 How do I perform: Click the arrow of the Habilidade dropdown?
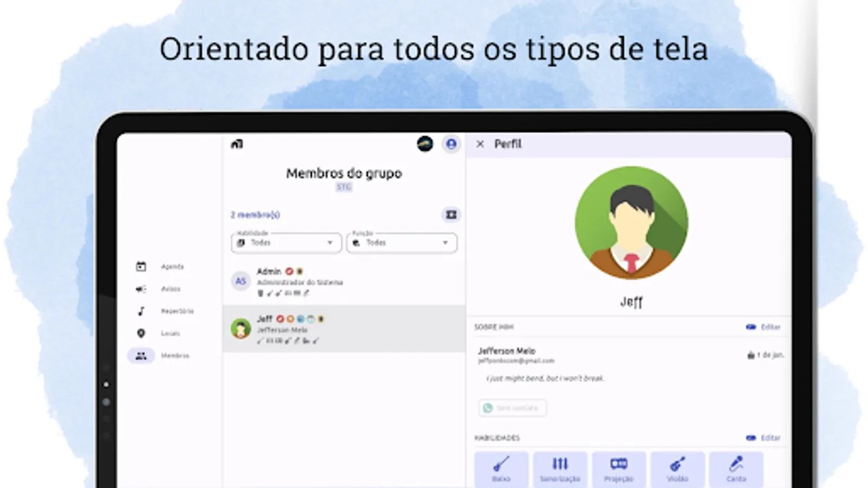coord(330,243)
